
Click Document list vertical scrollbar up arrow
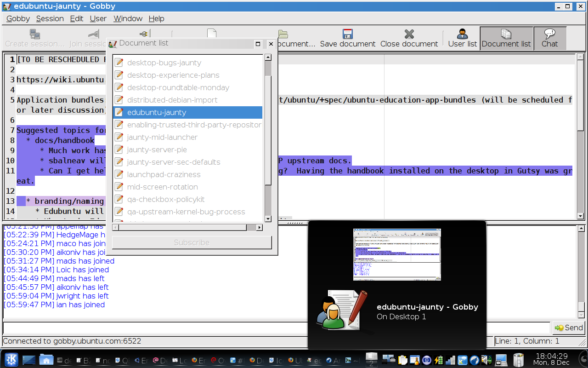268,57
